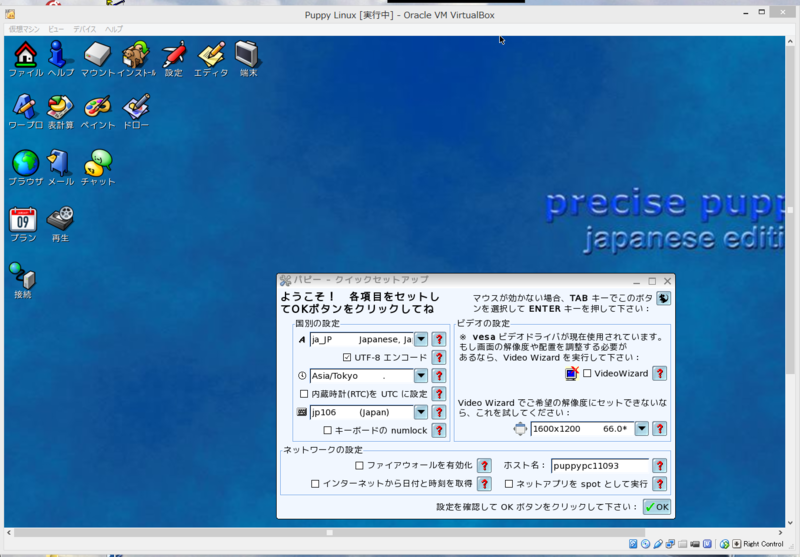Expand the 1600x1200 resolution dropdown arrow

coord(642,429)
